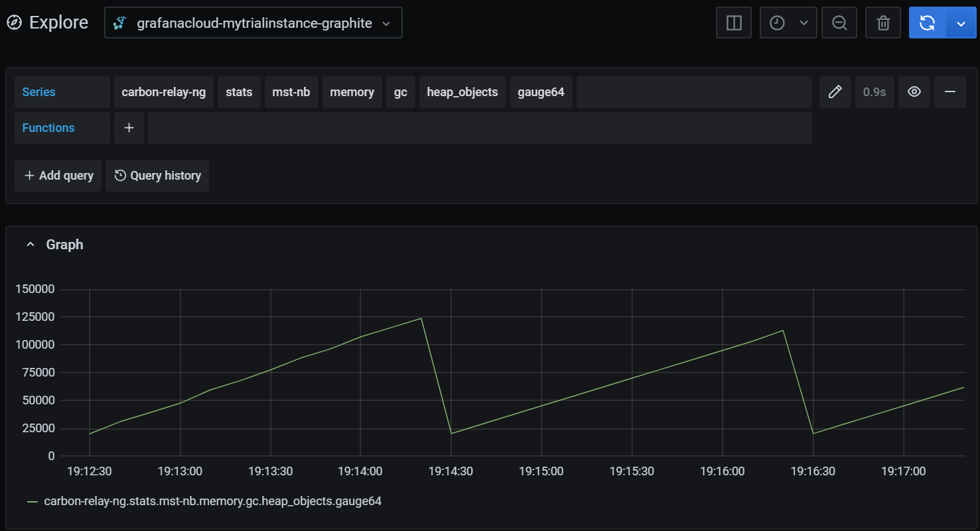The width and height of the screenshot is (980, 531).
Task: Collapse the Graph panel
Action: 30,244
